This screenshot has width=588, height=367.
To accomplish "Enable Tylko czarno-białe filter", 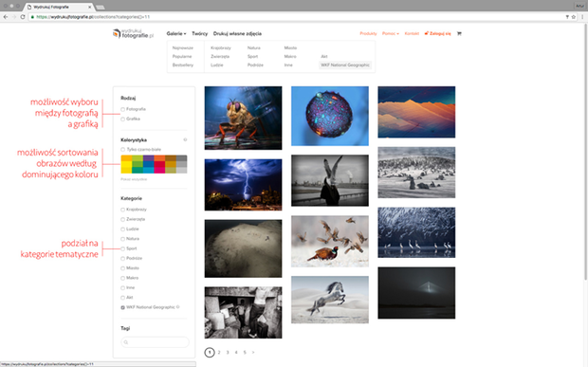I will coord(122,149).
